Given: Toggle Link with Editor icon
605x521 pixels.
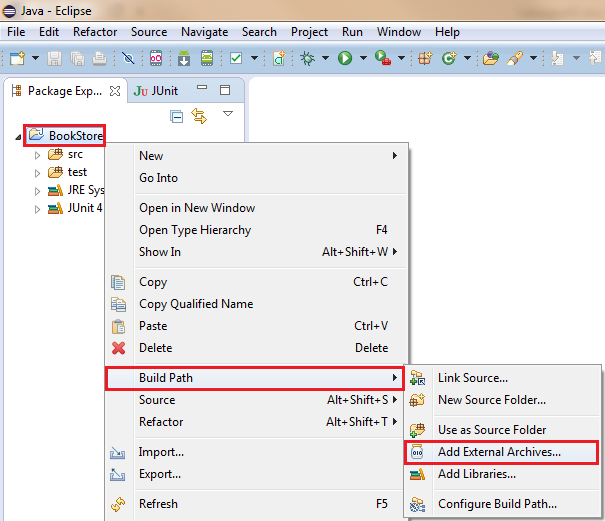Looking at the screenshot, I should [x=199, y=116].
